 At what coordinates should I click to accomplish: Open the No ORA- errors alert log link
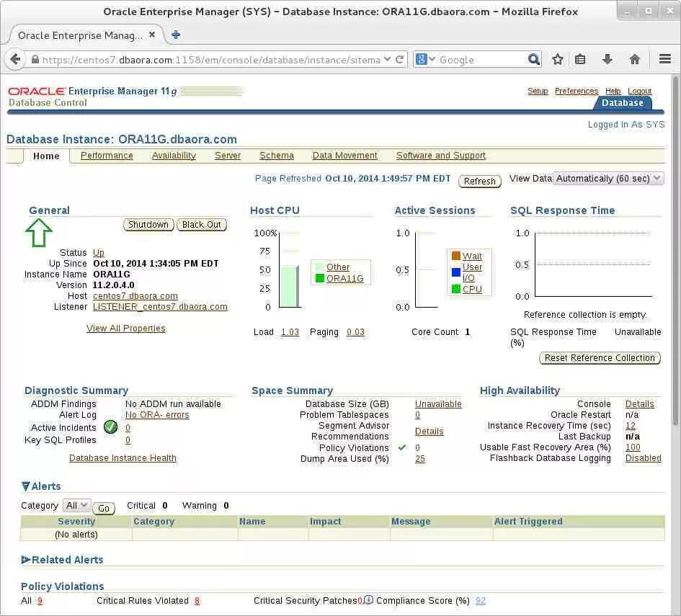point(157,414)
